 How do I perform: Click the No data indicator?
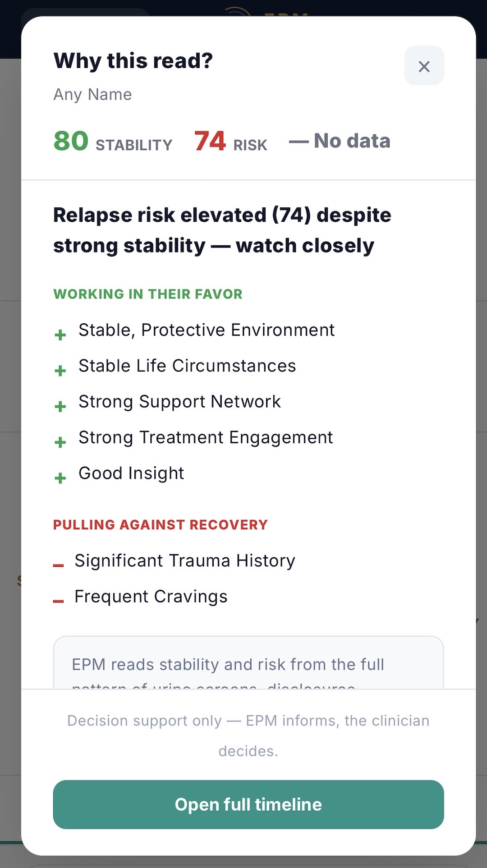click(340, 141)
